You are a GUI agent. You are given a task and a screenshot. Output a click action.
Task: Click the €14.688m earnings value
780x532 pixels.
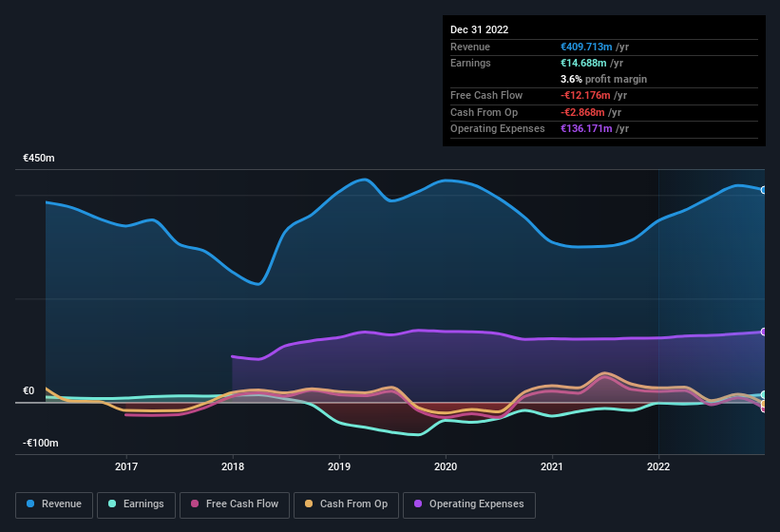(x=583, y=63)
